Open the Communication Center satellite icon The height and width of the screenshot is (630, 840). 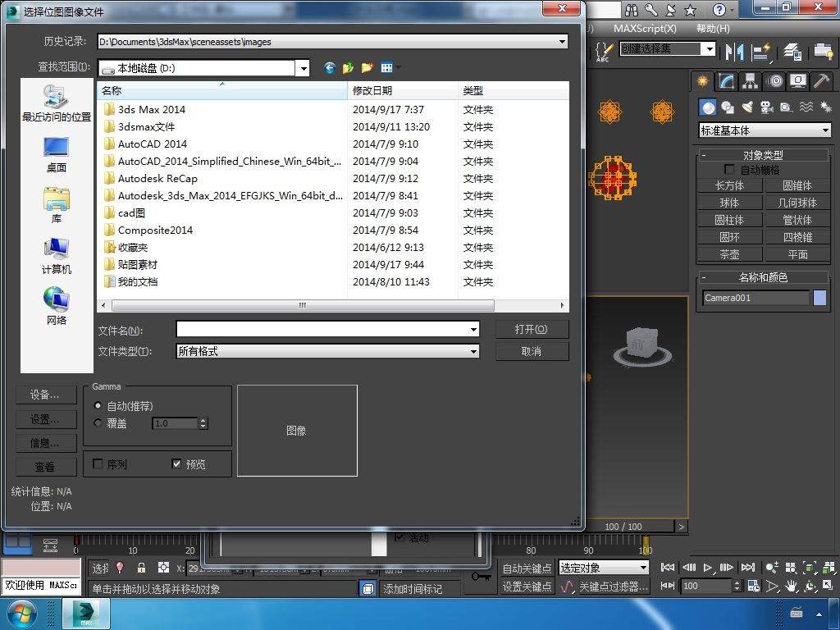671,10
